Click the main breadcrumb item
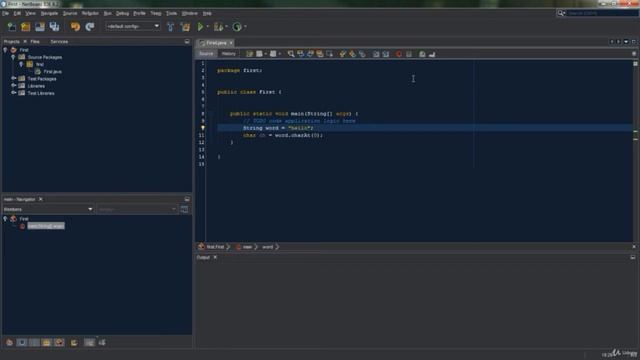 click(x=247, y=247)
